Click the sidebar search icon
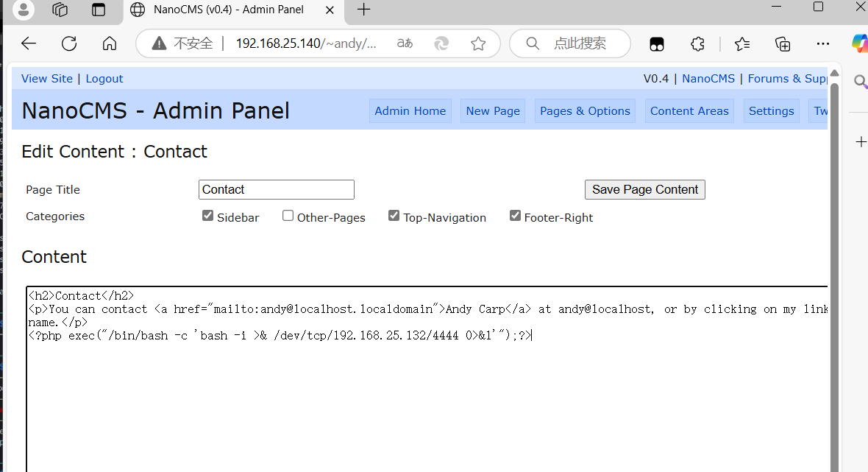 [x=860, y=82]
